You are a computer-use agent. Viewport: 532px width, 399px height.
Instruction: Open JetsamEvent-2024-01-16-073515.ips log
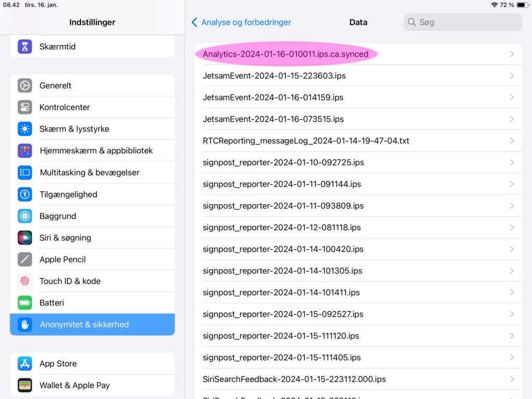[x=358, y=119]
